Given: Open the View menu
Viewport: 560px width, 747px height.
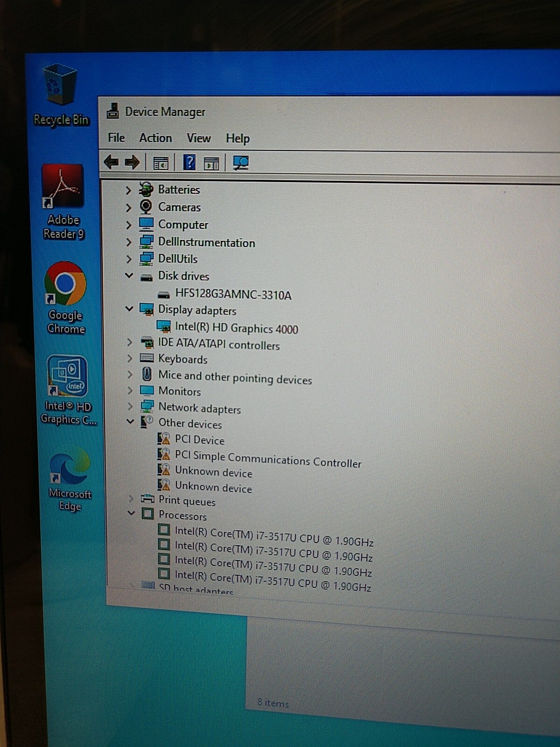Looking at the screenshot, I should tap(198, 138).
